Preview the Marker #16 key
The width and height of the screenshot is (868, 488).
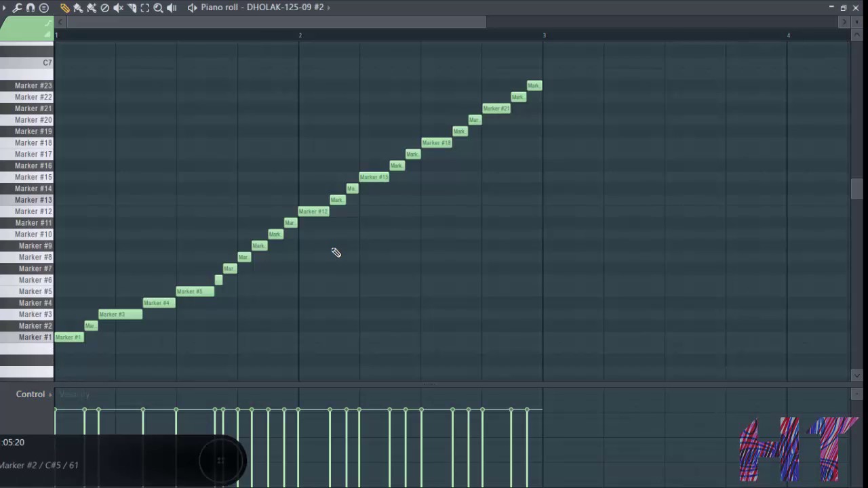[26, 165]
